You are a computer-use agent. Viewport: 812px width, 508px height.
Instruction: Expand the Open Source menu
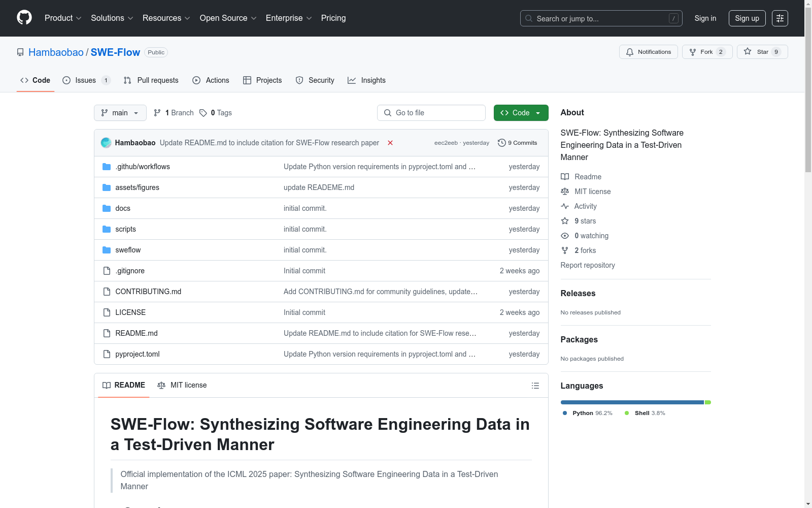coord(228,18)
